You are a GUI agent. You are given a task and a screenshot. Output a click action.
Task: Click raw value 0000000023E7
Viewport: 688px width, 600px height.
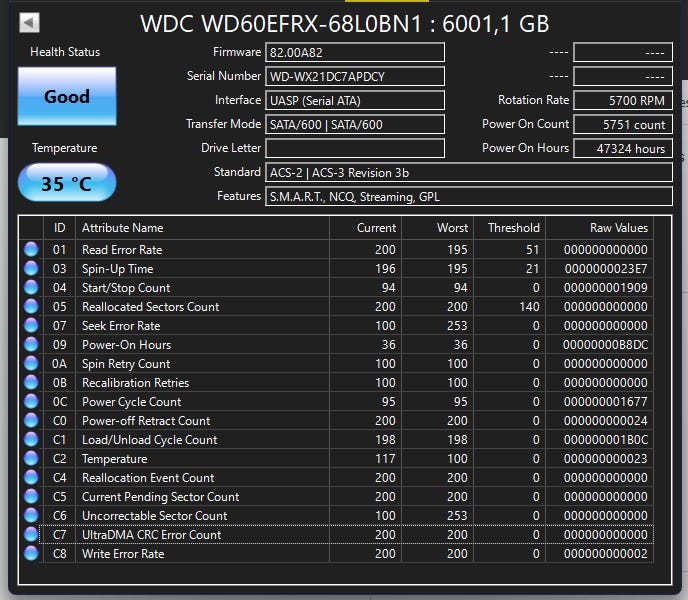pos(606,269)
